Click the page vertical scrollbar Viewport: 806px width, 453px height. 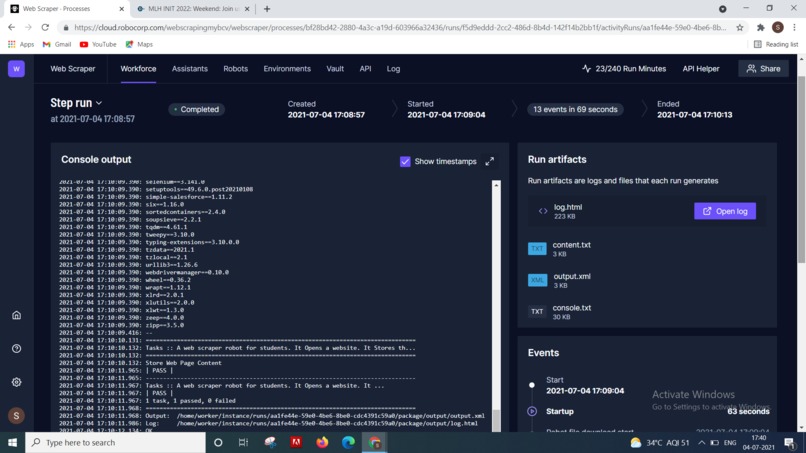pos(801,170)
